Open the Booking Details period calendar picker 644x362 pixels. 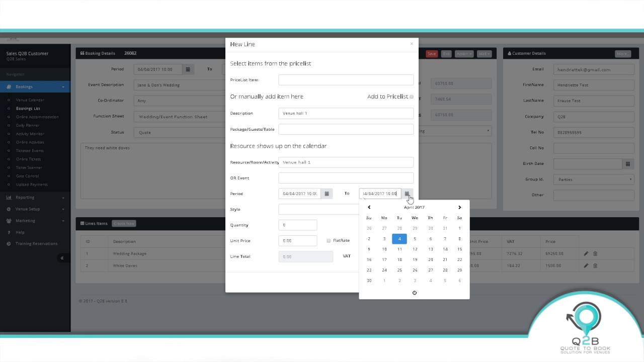(188, 69)
